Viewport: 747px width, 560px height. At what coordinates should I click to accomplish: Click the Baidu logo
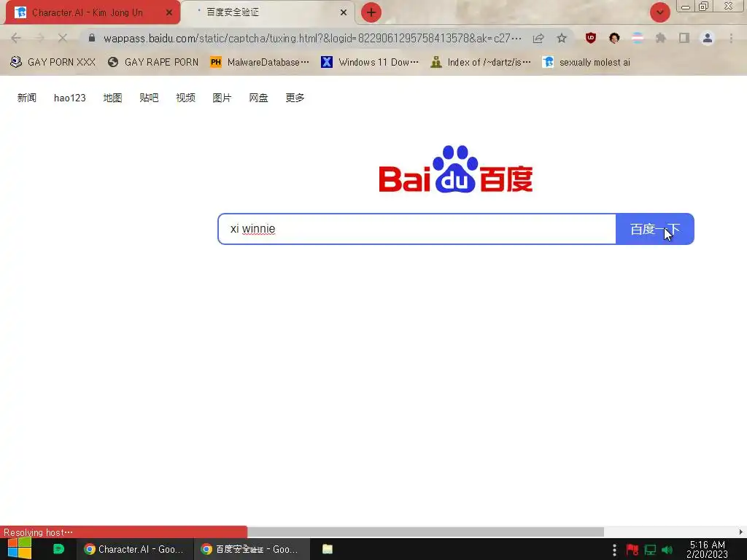coord(455,169)
